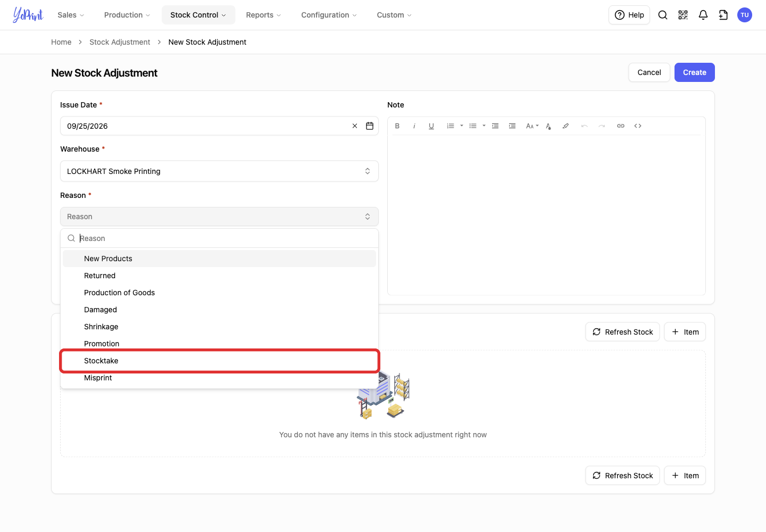Expand the Sales menu
766x532 pixels.
[71, 15]
